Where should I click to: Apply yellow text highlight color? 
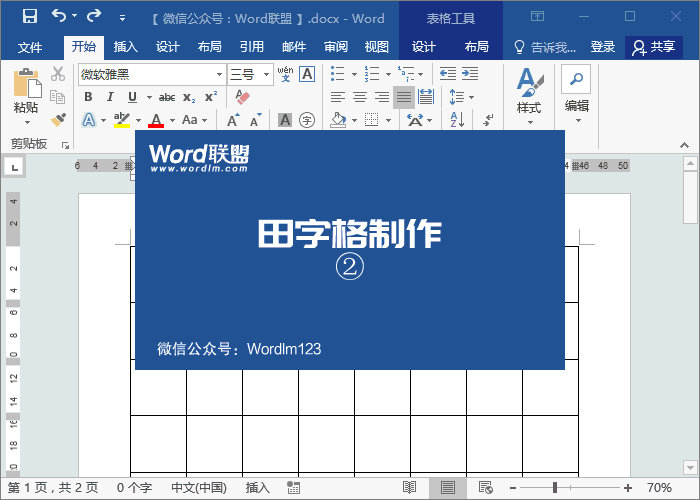121,120
